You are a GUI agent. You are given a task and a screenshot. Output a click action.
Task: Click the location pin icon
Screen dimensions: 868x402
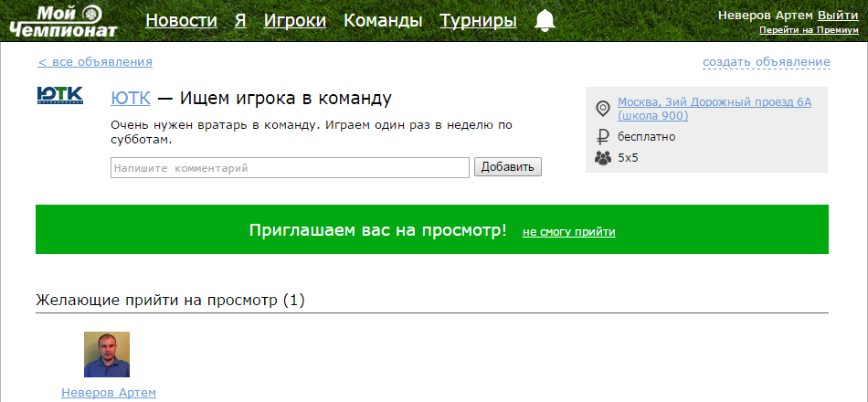(x=602, y=110)
